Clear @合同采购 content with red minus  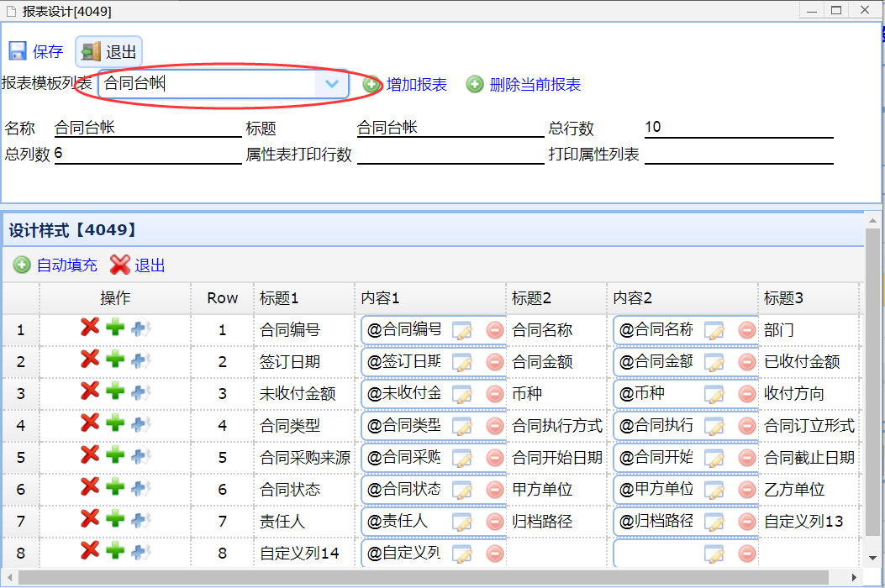[x=495, y=458]
